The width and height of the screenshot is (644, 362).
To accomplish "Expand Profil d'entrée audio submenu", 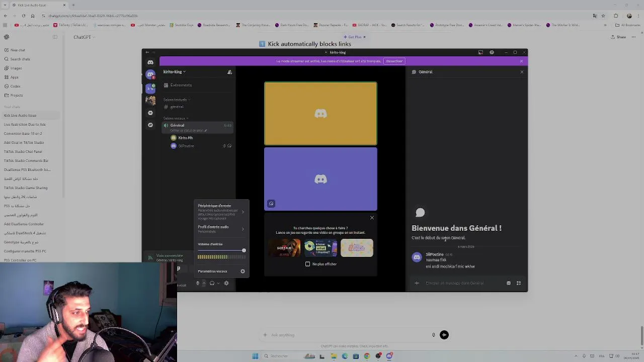I will 221,229.
